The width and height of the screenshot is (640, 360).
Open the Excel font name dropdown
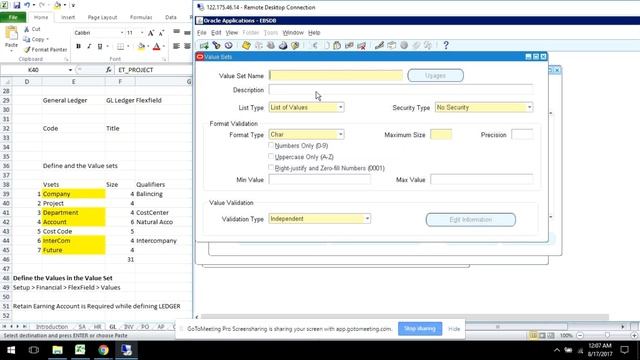click(122, 33)
